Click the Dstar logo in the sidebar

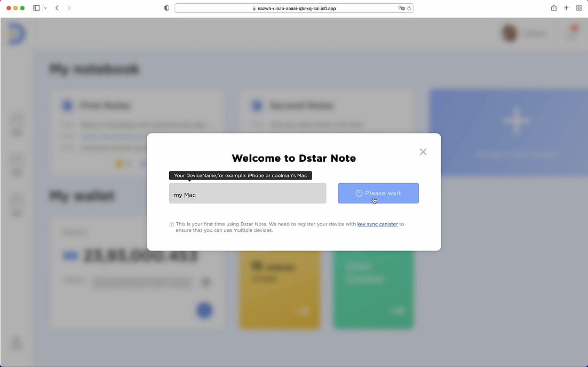16,34
